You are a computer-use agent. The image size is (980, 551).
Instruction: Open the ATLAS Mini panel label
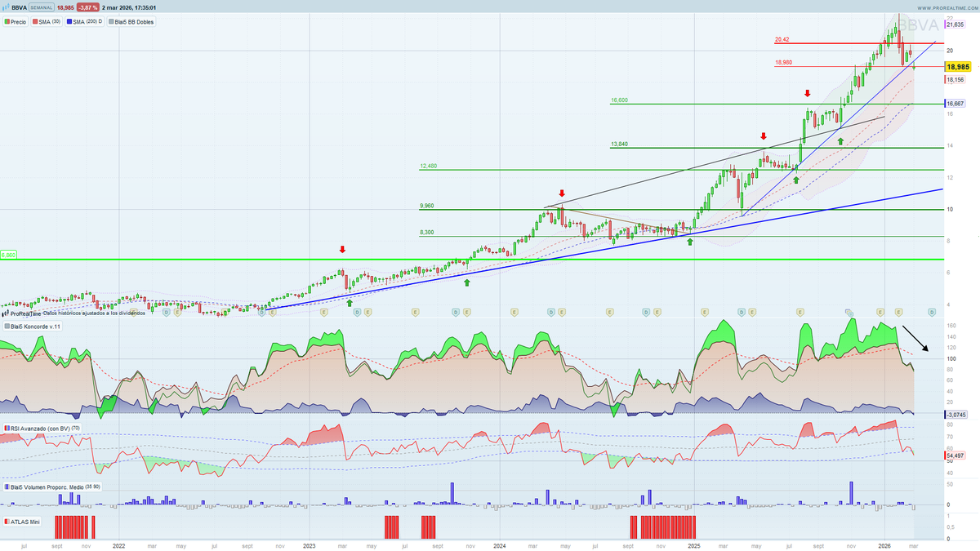[22, 521]
